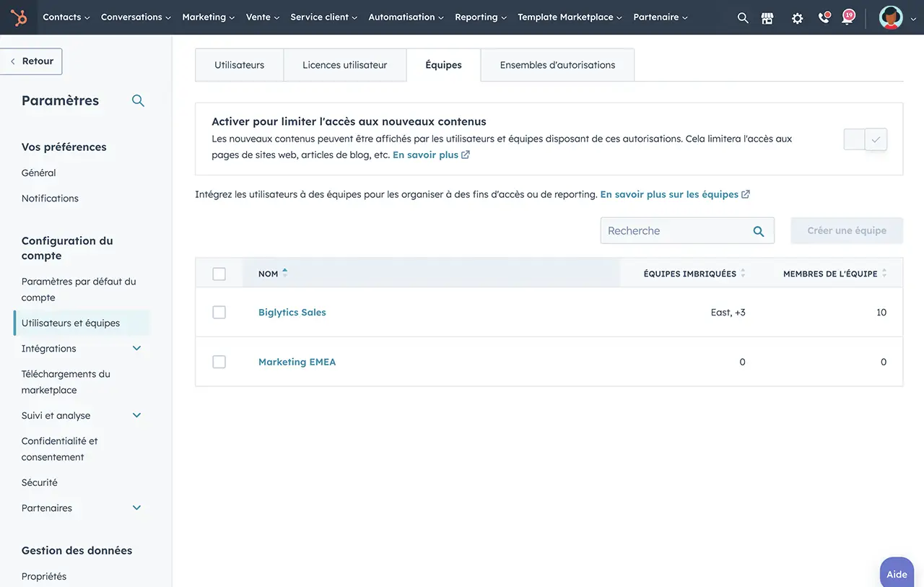Toggle the limit access to new content switch

click(x=865, y=139)
